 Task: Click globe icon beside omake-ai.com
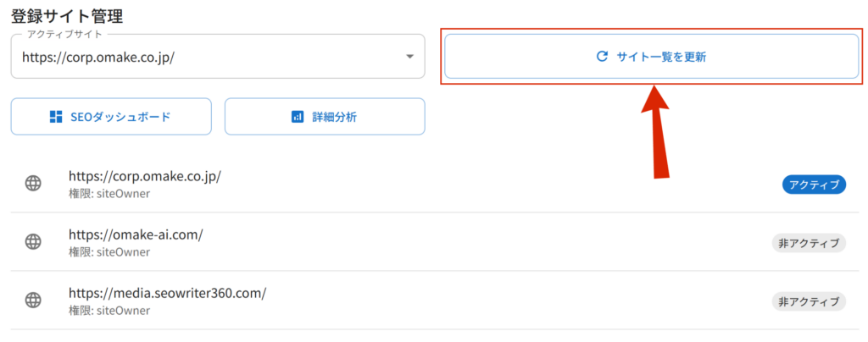(33, 241)
